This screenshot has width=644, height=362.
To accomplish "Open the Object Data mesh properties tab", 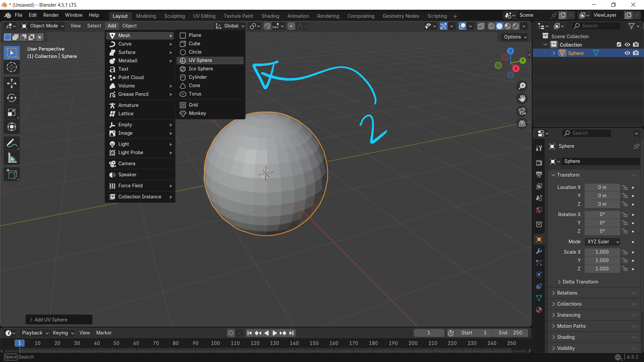I will click(x=539, y=298).
